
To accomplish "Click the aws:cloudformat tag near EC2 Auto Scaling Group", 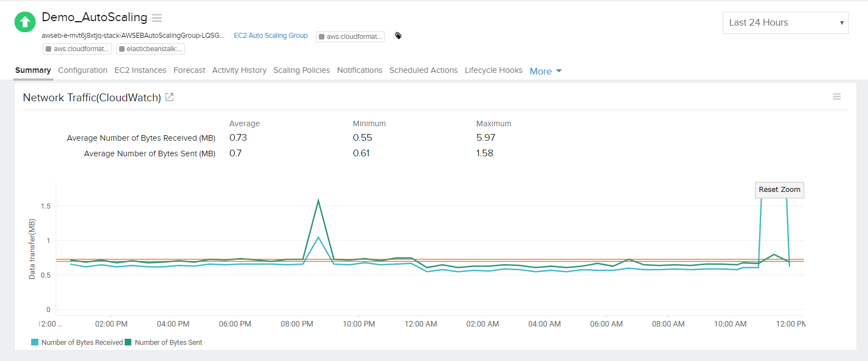I will 350,36.
